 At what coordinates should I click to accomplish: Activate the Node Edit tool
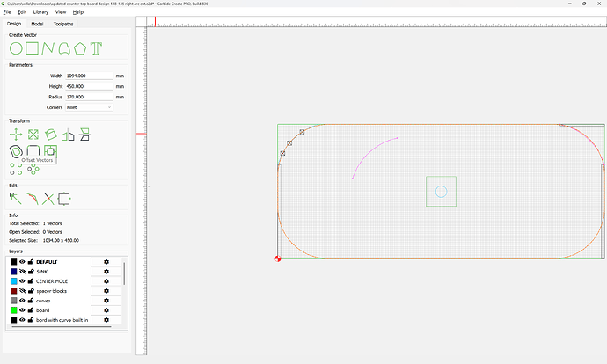(16, 199)
